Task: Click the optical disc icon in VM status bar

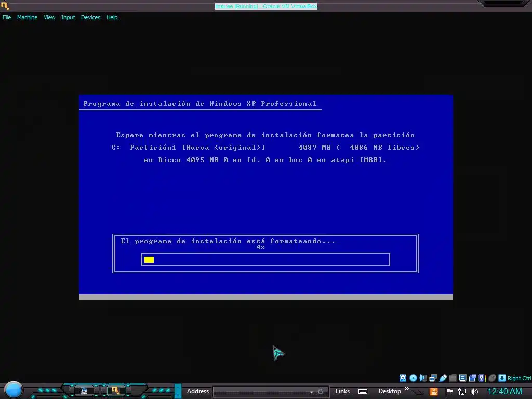Action: pyautogui.click(x=413, y=378)
